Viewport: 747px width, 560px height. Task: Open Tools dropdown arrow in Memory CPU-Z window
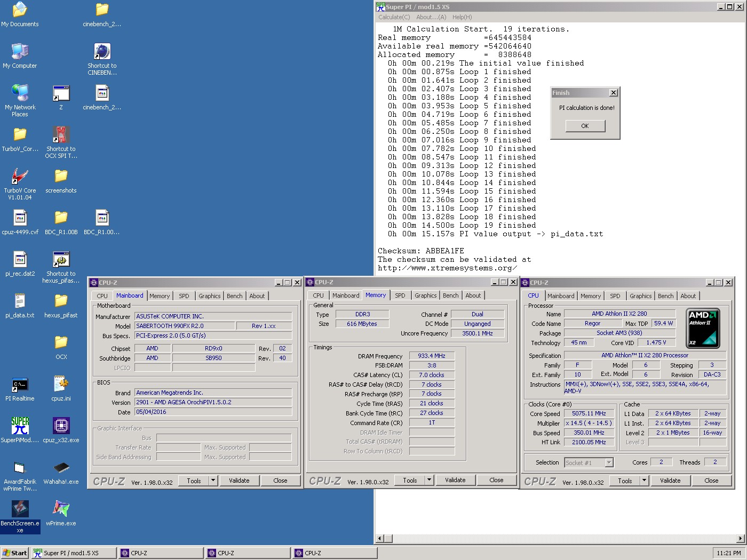(429, 480)
